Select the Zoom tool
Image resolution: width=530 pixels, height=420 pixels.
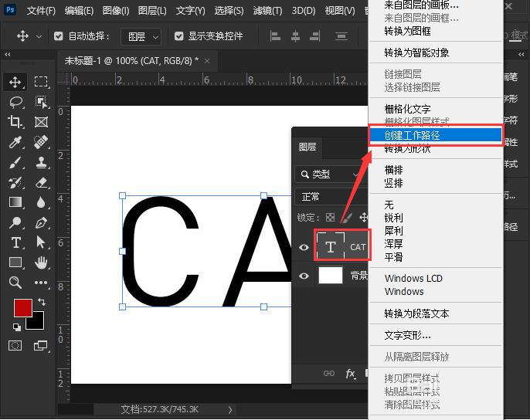click(x=15, y=283)
